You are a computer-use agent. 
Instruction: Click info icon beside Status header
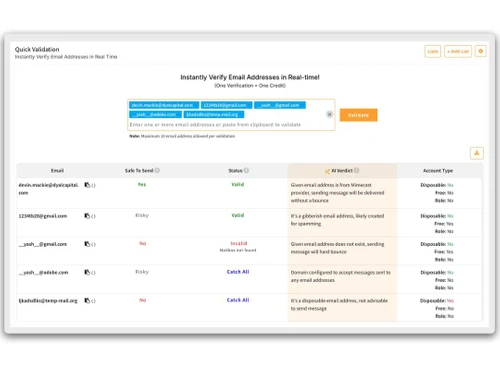[x=246, y=170]
